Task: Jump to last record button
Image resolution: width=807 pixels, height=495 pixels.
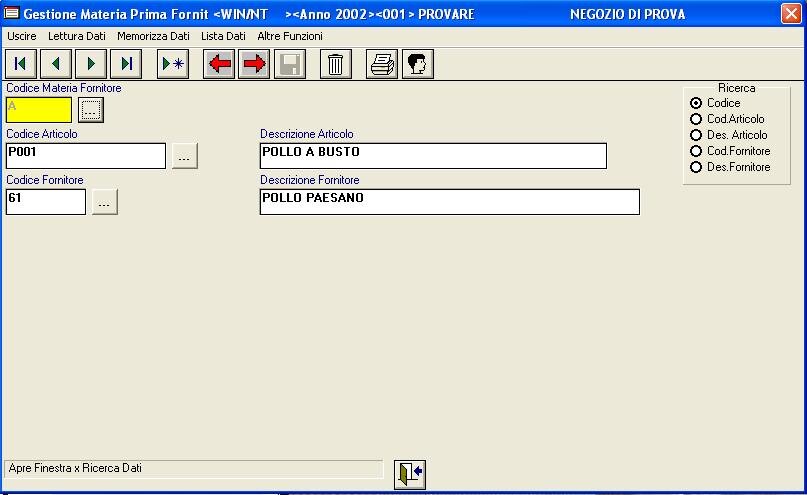Action: (x=126, y=64)
